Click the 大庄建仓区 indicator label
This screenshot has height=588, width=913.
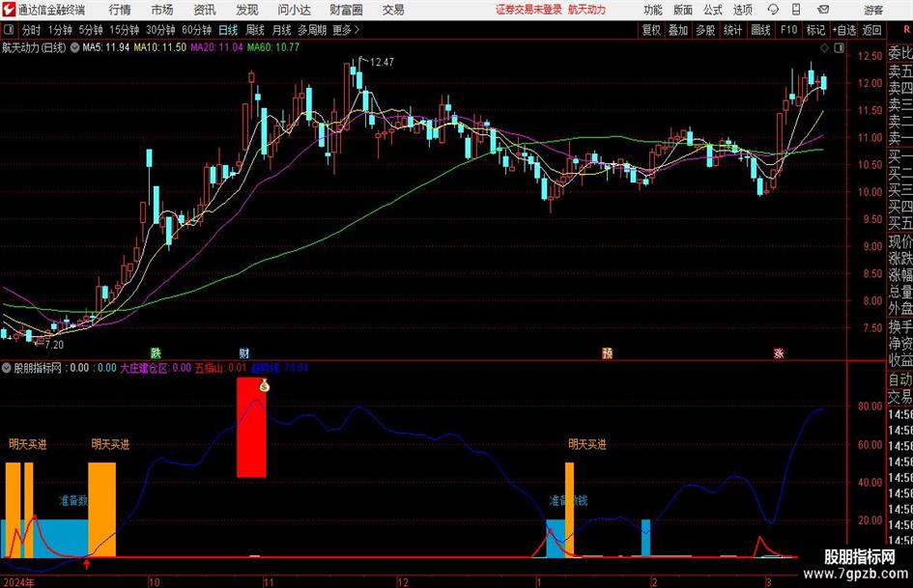click(x=157, y=368)
